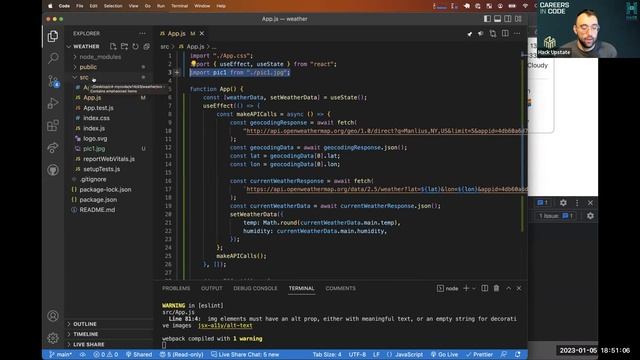Viewport: 640px width, 360px height.
Task: Switch to the DEBUG CONSOLE tab
Action: [x=255, y=288]
